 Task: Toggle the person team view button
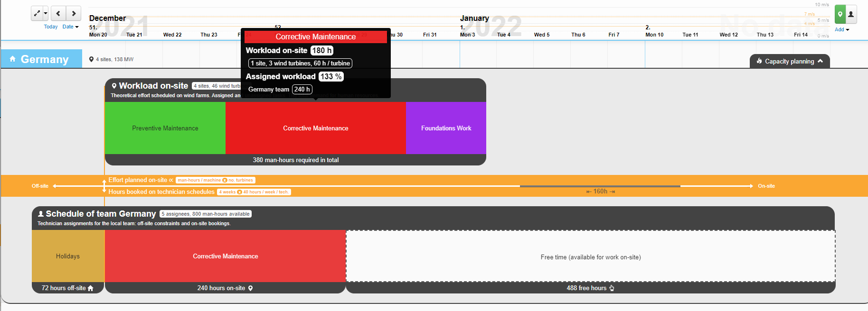pos(851,14)
